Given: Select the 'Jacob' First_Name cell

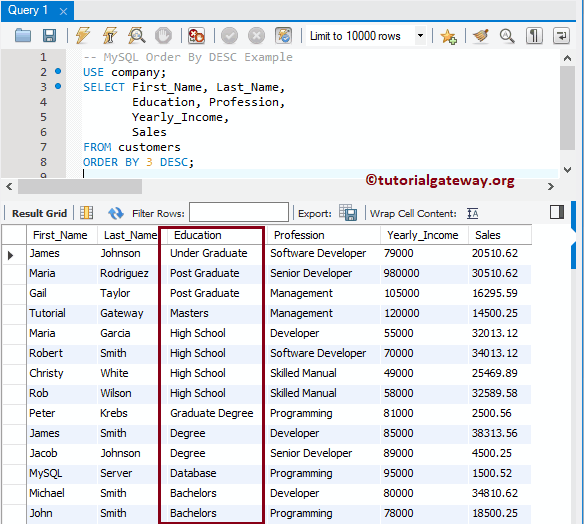Looking at the screenshot, I should point(62,454).
